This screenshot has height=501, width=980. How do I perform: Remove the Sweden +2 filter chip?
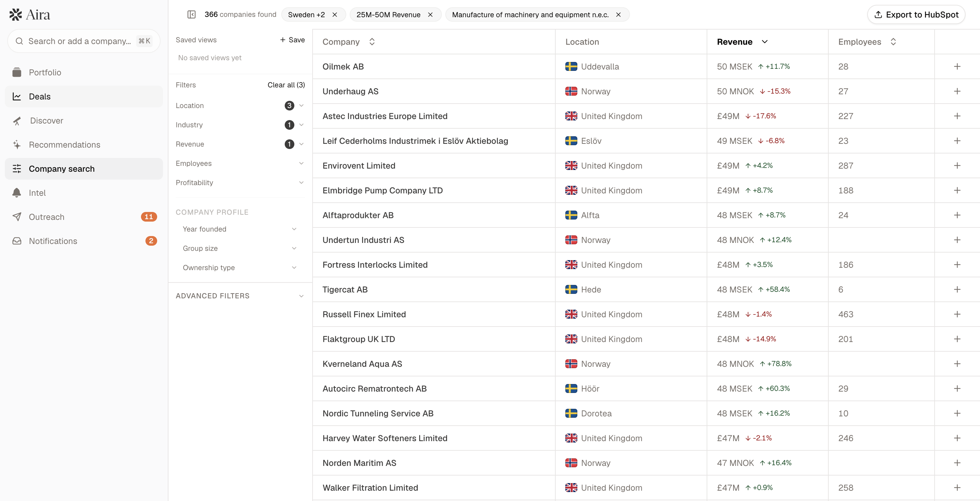[x=335, y=14]
